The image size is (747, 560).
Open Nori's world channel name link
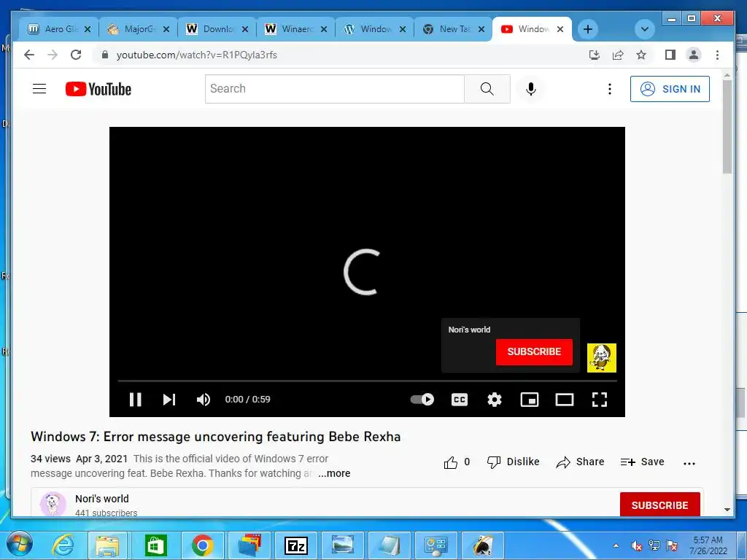coord(102,499)
